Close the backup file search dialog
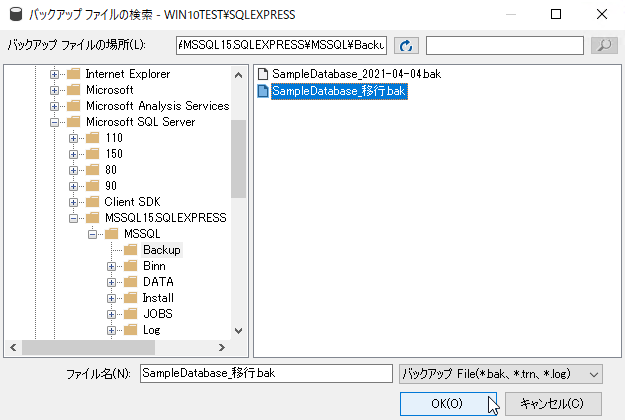 coord(601,14)
